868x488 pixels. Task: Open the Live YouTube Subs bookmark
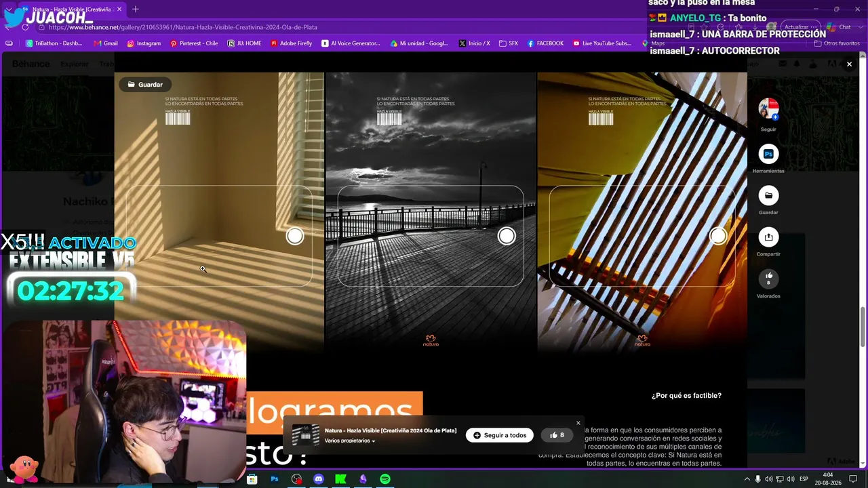pyautogui.click(x=602, y=43)
